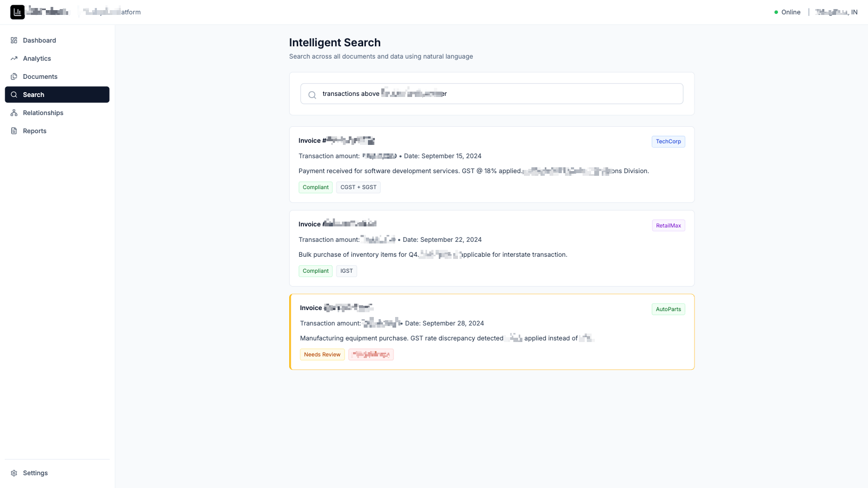The image size is (868, 488).
Task: Click the Needs Review badge
Action: [x=322, y=355]
